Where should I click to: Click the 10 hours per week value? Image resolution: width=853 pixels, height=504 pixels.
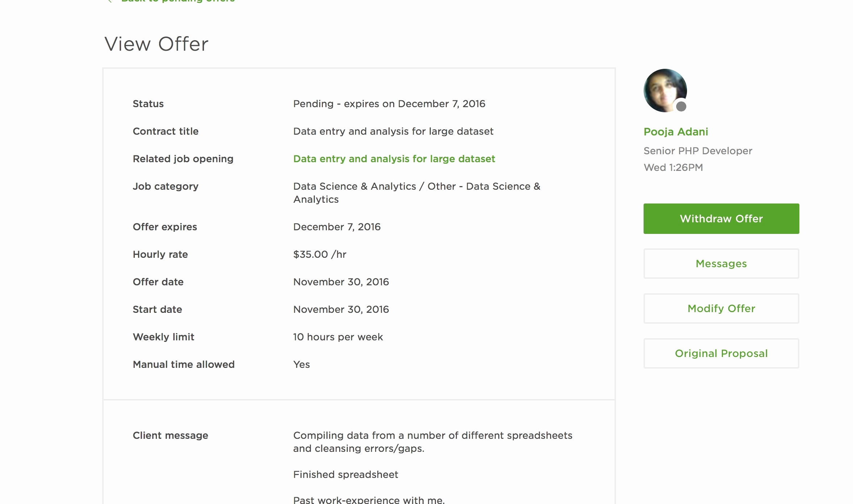point(338,337)
